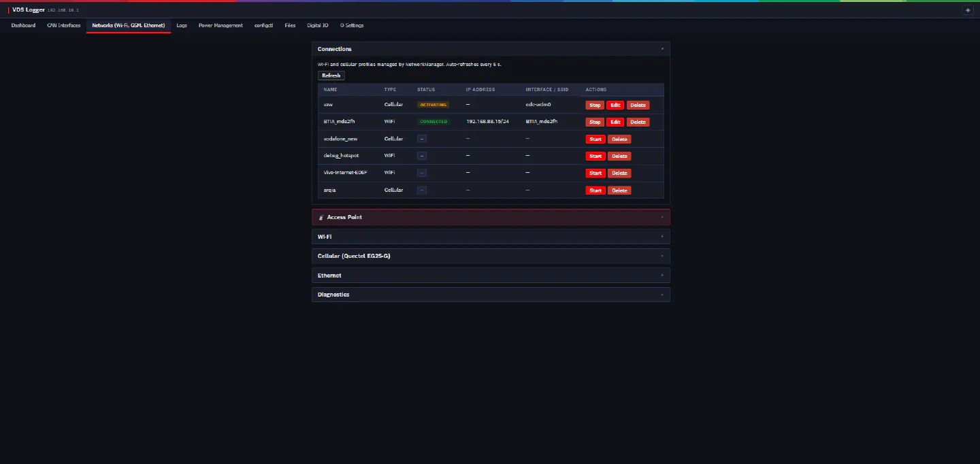Click the VDS Logger title
Screen dimensions: 980x464
pyautogui.click(x=29, y=10)
